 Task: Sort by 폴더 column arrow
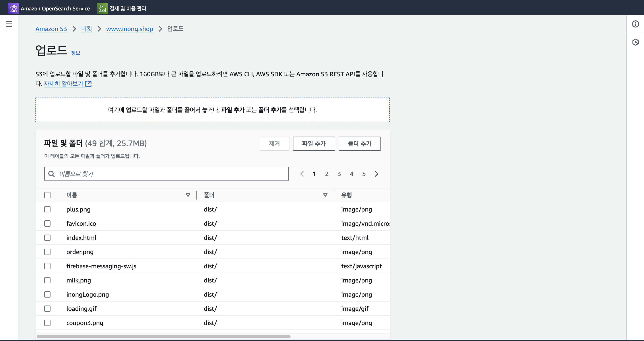coord(325,195)
